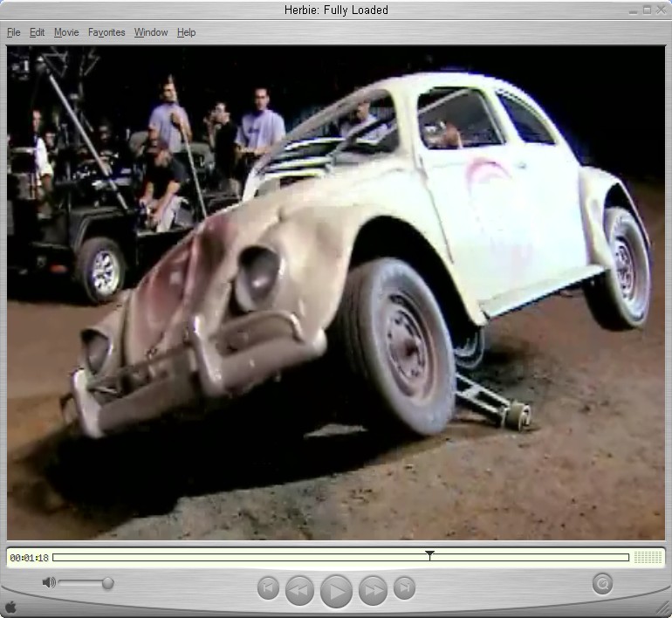Image resolution: width=672 pixels, height=618 pixels.
Task: Click the 00:01:18 time display
Action: click(29, 558)
